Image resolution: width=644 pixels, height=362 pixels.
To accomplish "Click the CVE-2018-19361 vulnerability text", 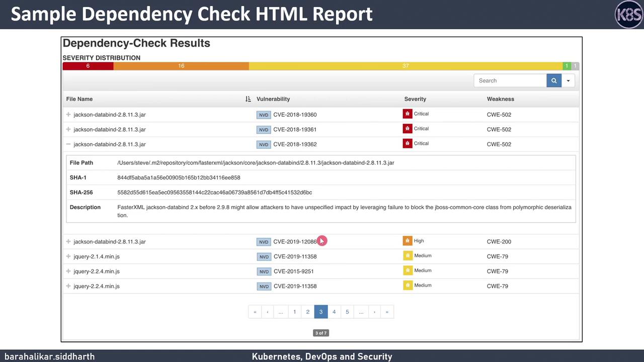I will tap(295, 129).
